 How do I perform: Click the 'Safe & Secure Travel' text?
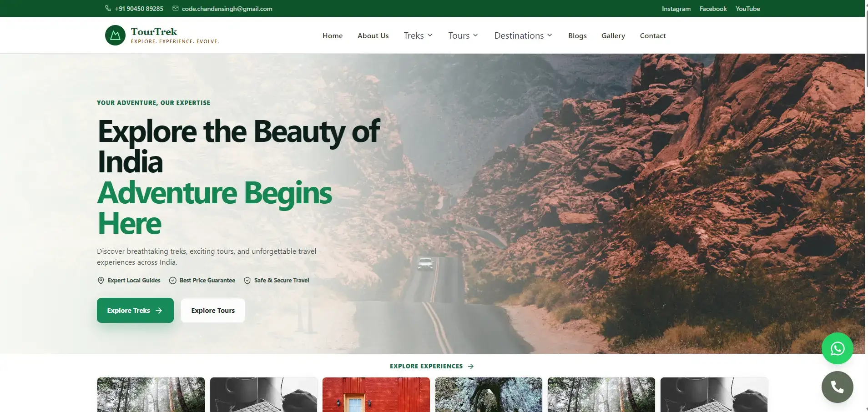click(282, 281)
